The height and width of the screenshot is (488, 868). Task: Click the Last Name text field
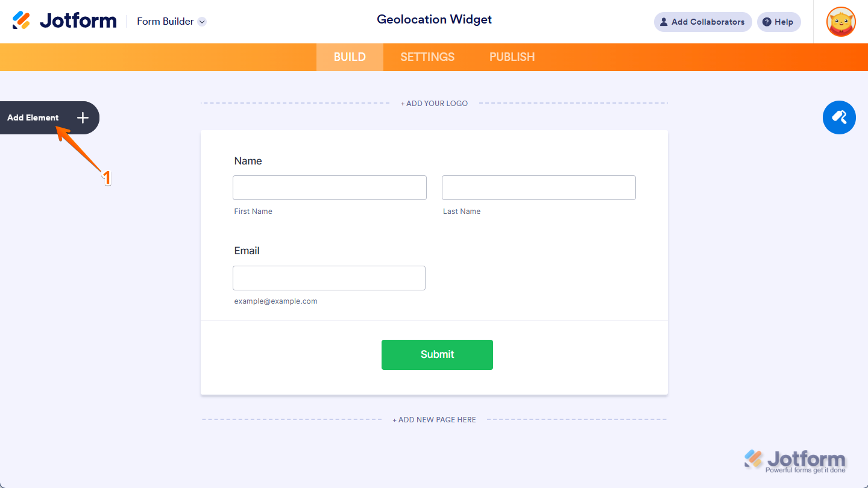(x=538, y=187)
